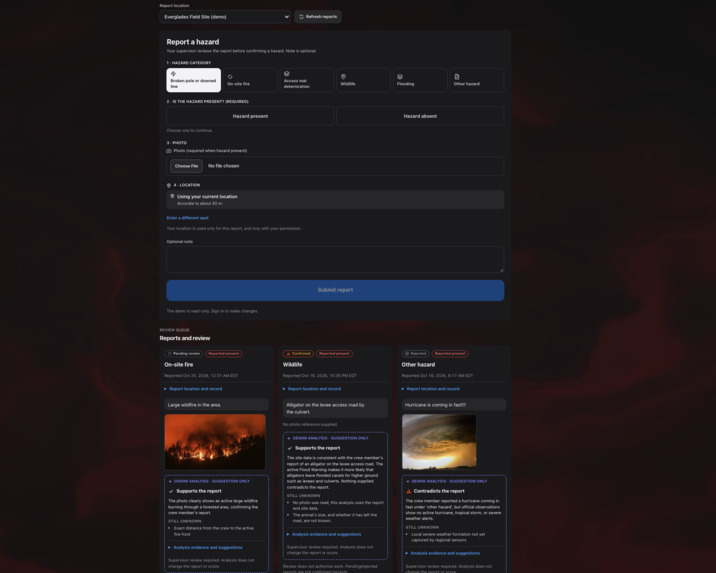Select the Other hazard category tile
This screenshot has height=573, width=716.
(x=477, y=80)
